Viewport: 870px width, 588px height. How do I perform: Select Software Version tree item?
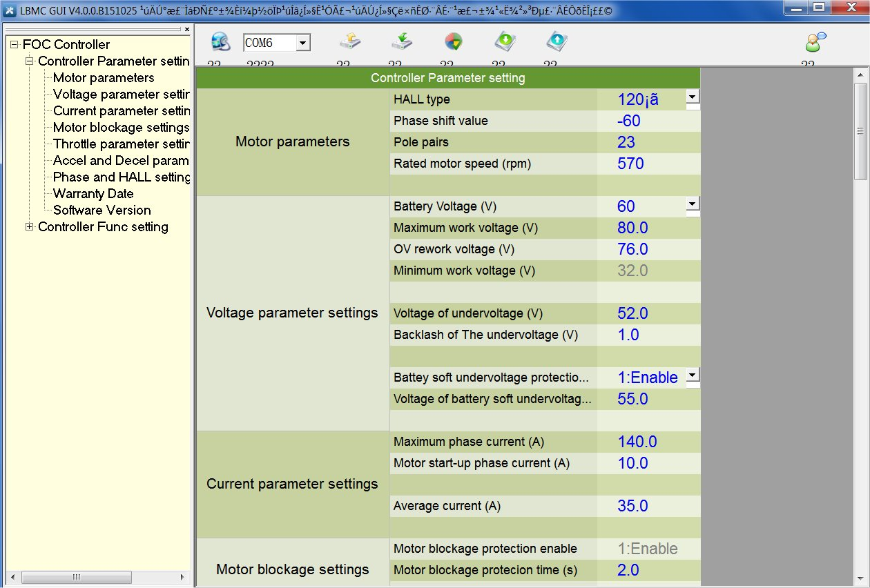[x=101, y=210]
